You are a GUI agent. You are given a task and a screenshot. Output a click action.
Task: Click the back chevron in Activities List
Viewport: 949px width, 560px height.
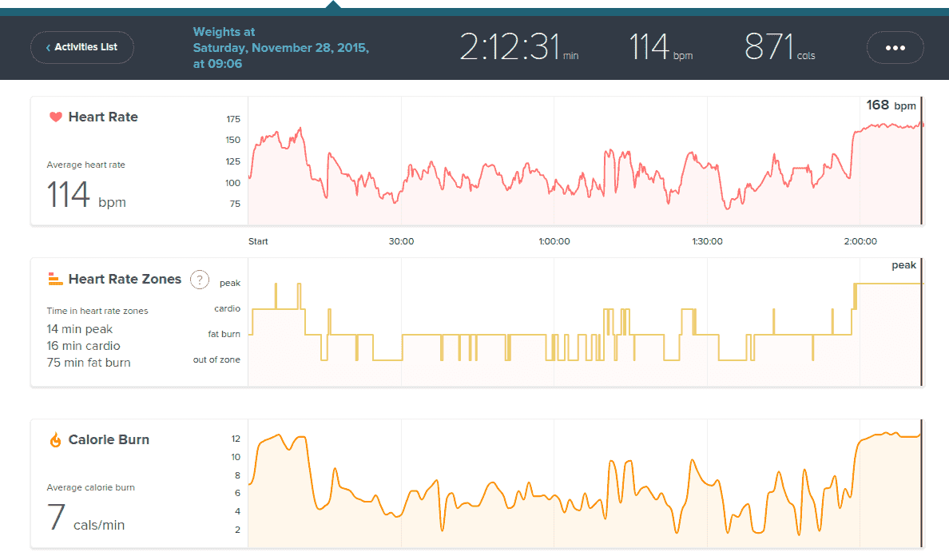[x=48, y=48]
